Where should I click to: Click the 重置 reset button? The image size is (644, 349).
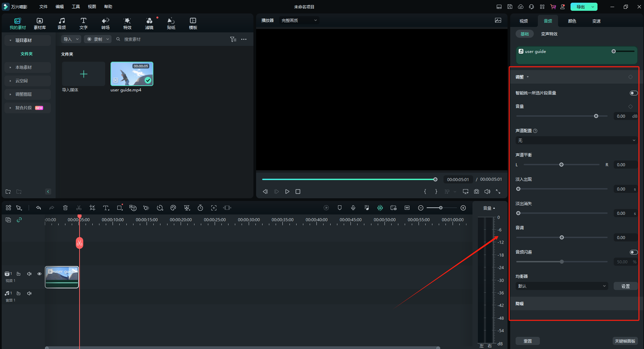tap(527, 341)
